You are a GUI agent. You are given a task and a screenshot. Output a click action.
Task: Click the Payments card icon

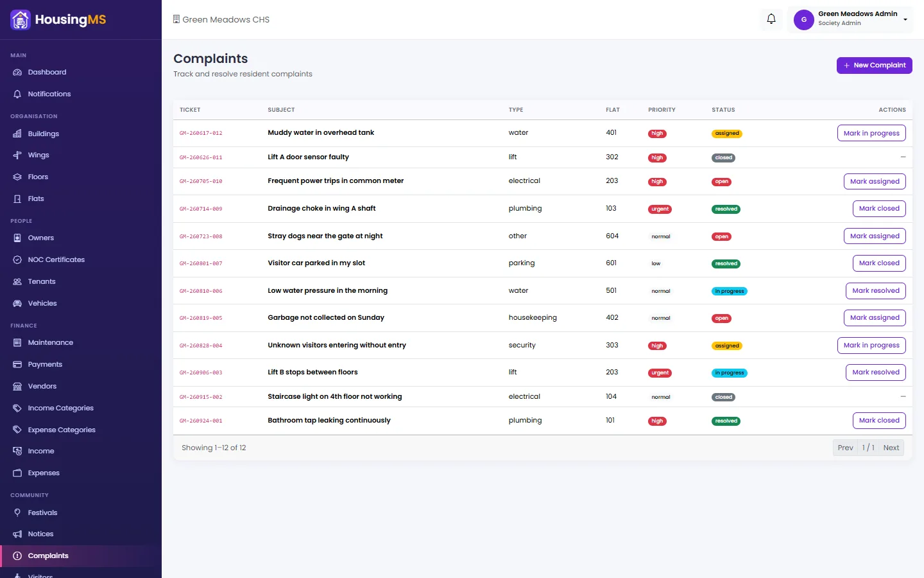tap(17, 365)
